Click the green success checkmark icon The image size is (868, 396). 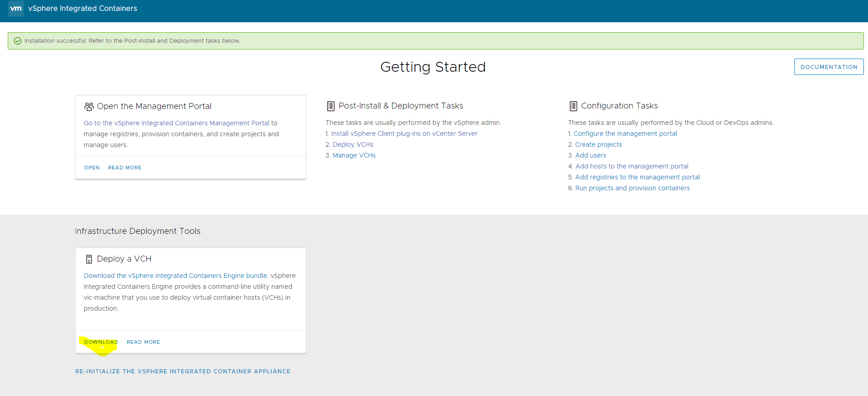[18, 41]
